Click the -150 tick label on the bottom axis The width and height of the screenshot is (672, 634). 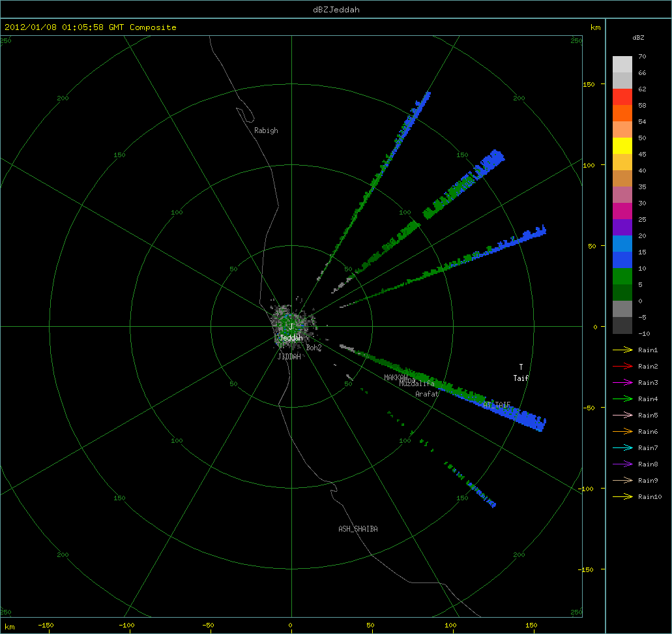[x=46, y=625]
